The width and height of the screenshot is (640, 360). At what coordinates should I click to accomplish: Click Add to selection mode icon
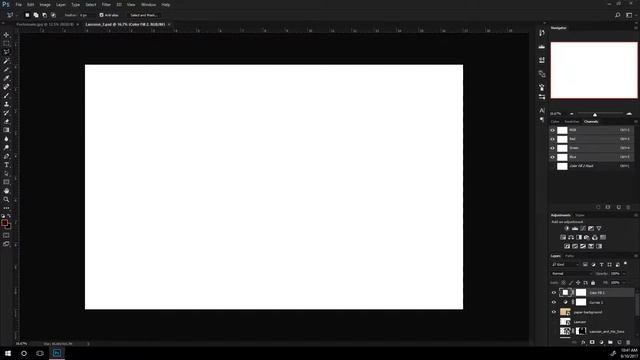coord(36,15)
